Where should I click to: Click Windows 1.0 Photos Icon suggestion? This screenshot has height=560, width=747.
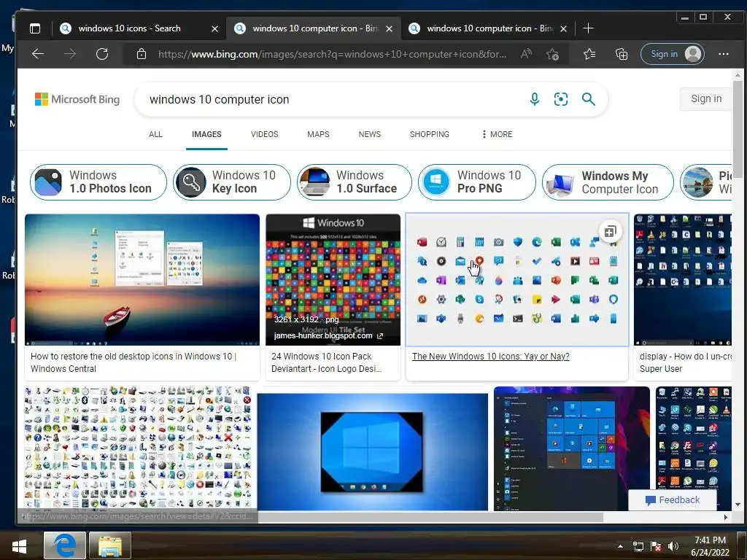(98, 182)
